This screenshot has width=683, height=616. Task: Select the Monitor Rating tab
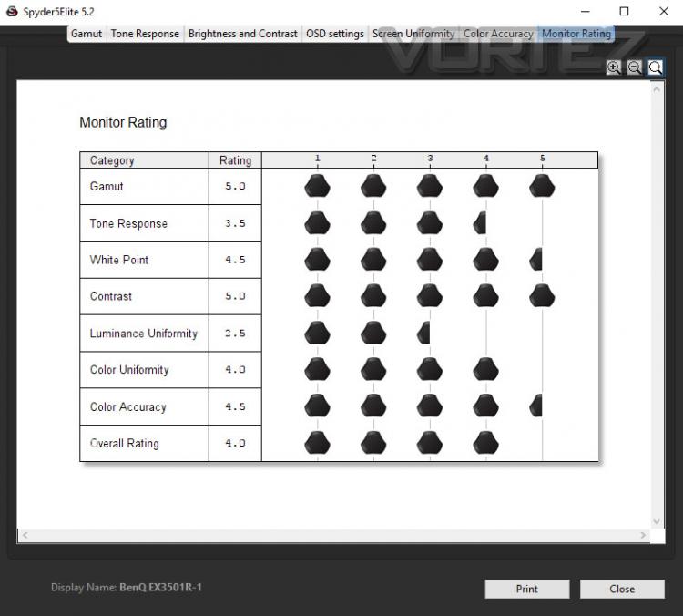(x=576, y=34)
